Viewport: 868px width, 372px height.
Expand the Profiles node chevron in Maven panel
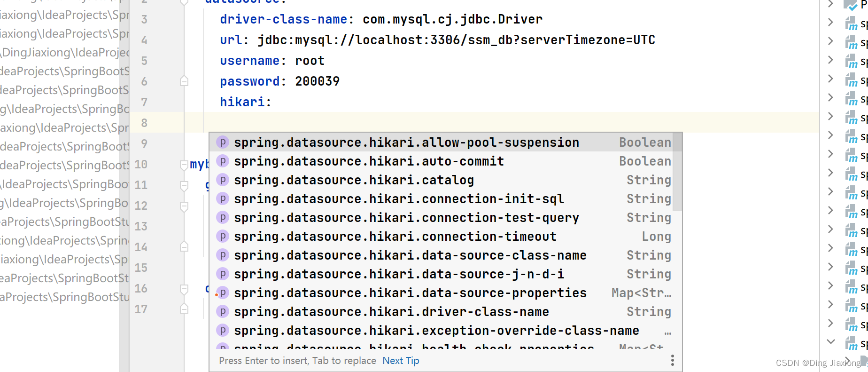point(830,4)
